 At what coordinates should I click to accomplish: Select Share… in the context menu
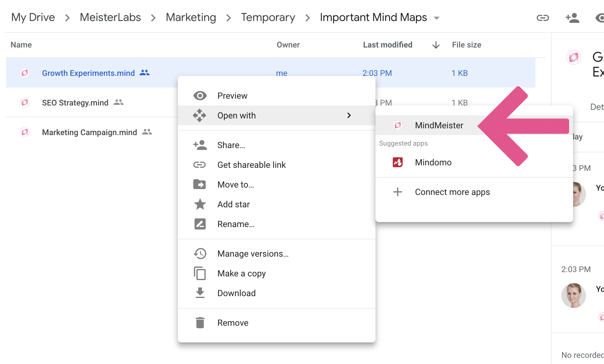coord(277,145)
